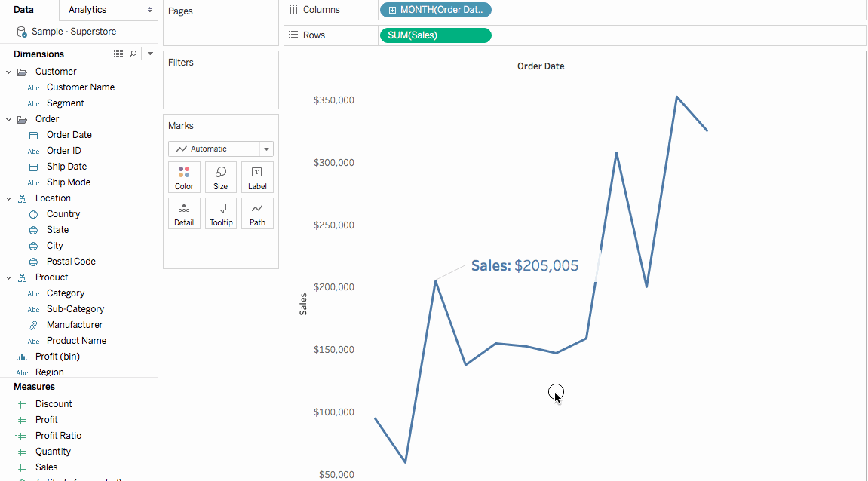The height and width of the screenshot is (481, 868).
Task: Select the Quantity measure
Action: click(53, 451)
